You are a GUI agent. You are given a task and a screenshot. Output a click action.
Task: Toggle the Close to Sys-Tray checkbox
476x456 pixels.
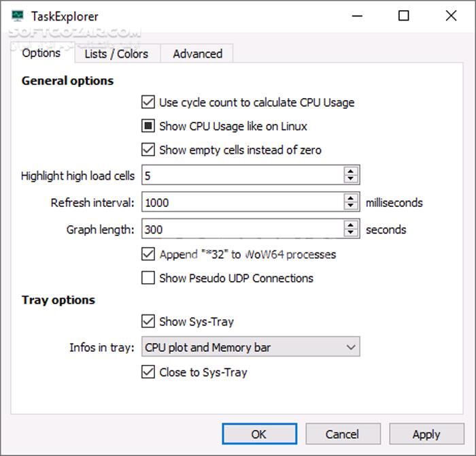(148, 372)
